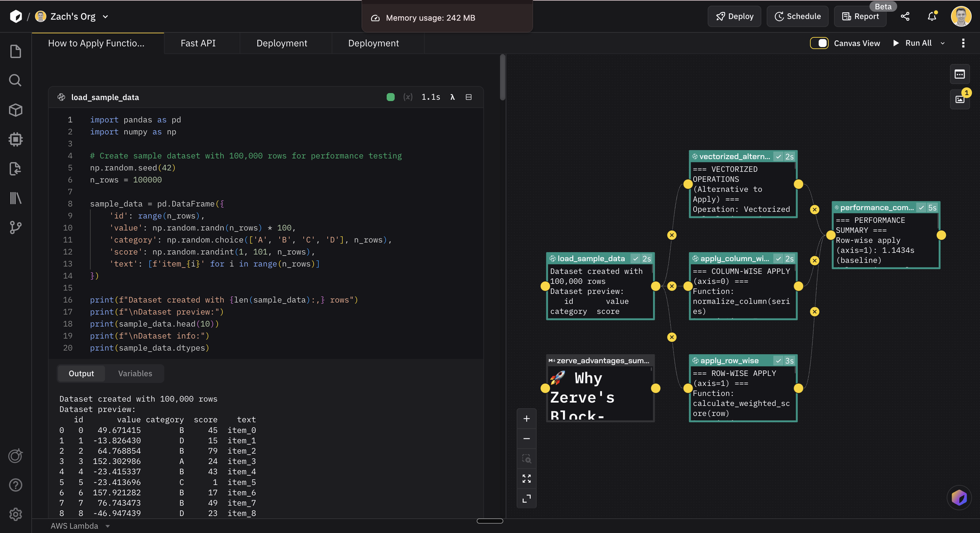The height and width of the screenshot is (533, 980).
Task: Select the vectorized_altern... canvas block
Action: click(x=743, y=184)
